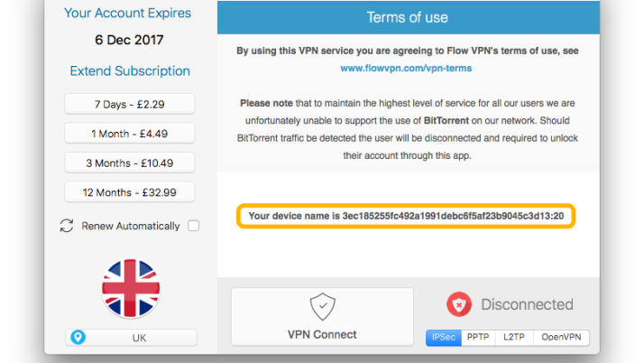Click the device name text box
The width and height of the screenshot is (644, 363).
[406, 217]
